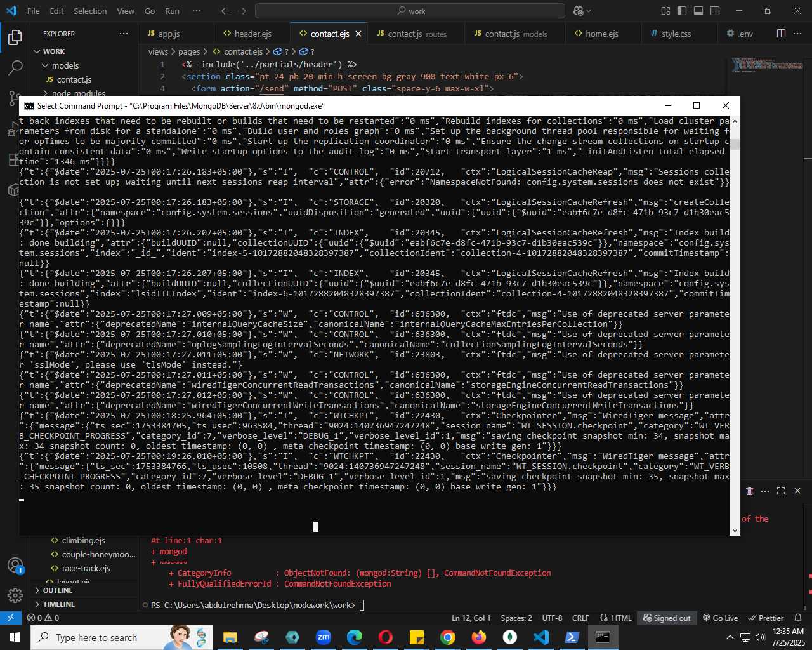Start Go Live server
Viewport: 812px width, 650px height.
720,618
